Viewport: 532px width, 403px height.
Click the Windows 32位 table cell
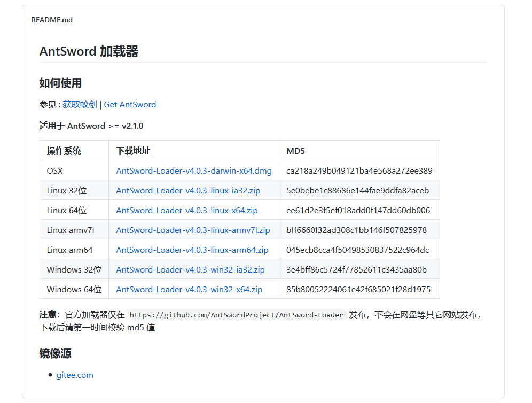tap(74, 269)
